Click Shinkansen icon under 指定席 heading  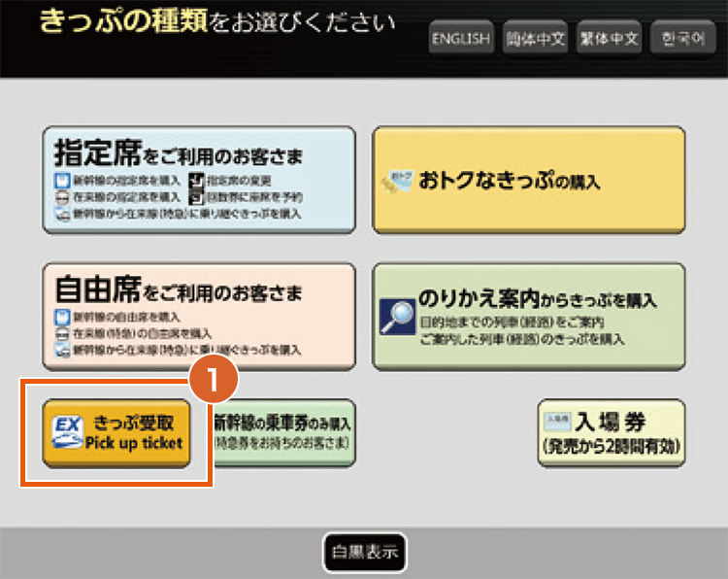pyautogui.click(x=62, y=181)
